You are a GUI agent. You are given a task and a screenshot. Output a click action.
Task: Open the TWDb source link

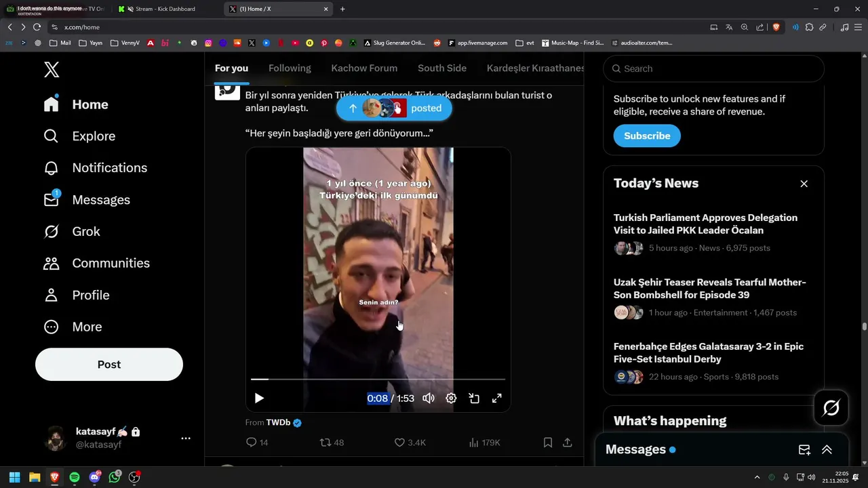coord(278,423)
